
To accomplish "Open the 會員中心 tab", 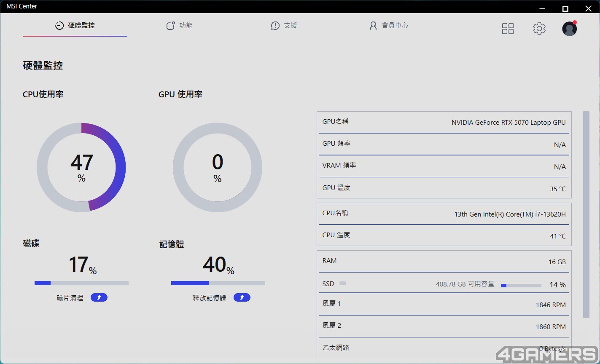I will point(389,26).
